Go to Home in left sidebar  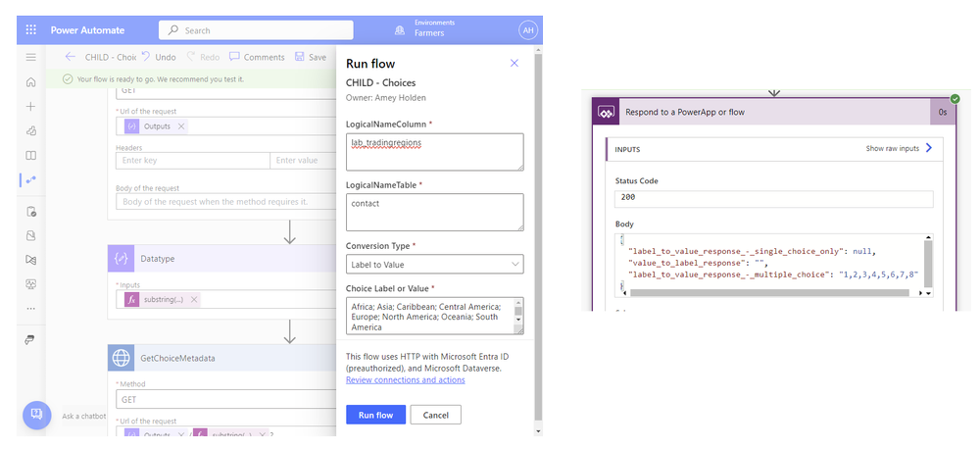30,82
